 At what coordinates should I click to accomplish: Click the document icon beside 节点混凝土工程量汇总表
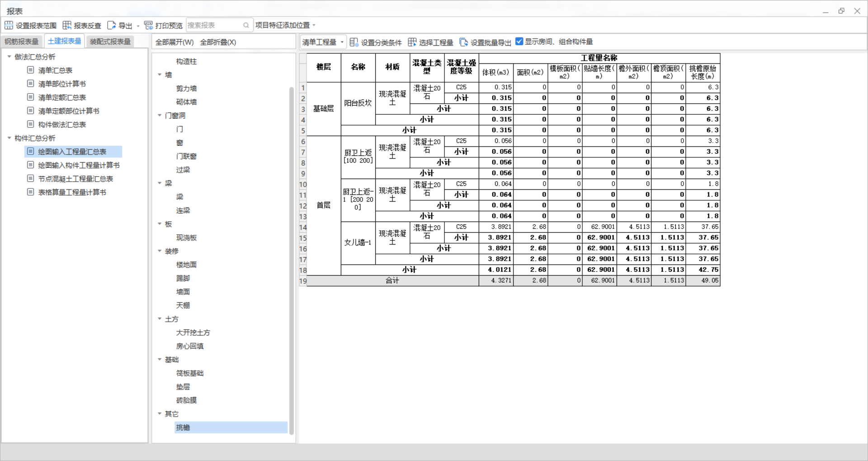click(30, 179)
